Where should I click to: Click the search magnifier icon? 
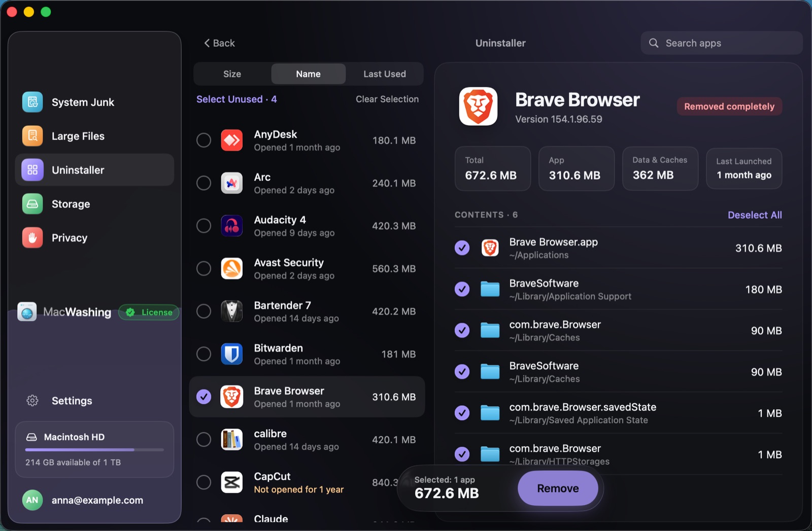pyautogui.click(x=654, y=43)
